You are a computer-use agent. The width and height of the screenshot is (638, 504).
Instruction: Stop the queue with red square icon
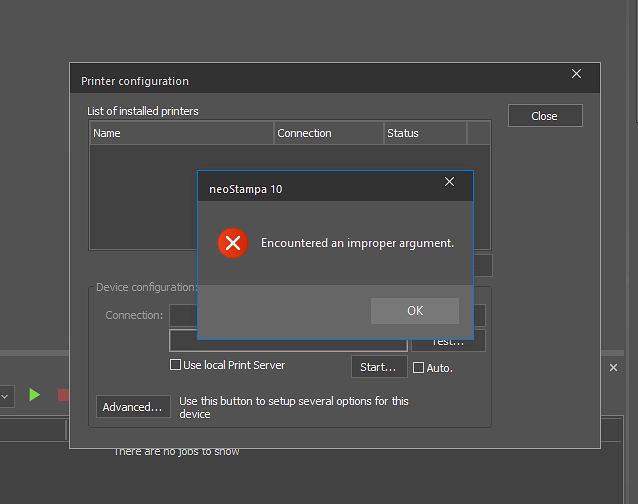63,395
